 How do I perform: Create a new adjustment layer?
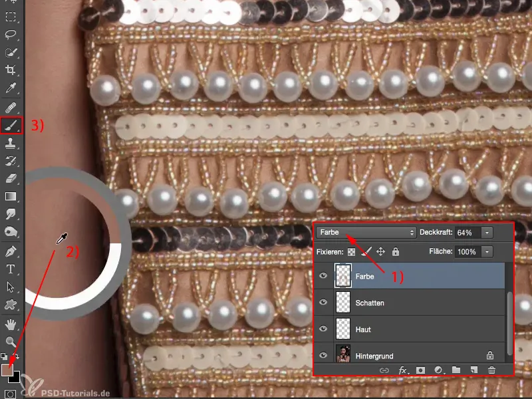pos(438,370)
